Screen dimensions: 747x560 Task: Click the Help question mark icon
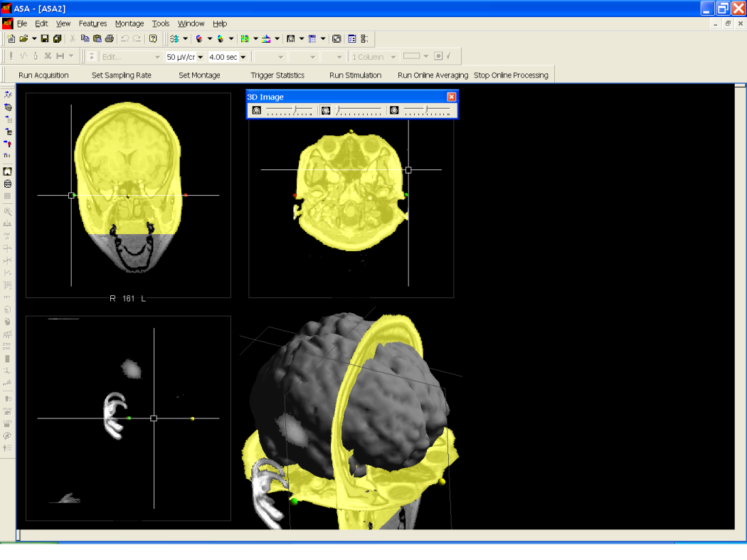click(153, 38)
